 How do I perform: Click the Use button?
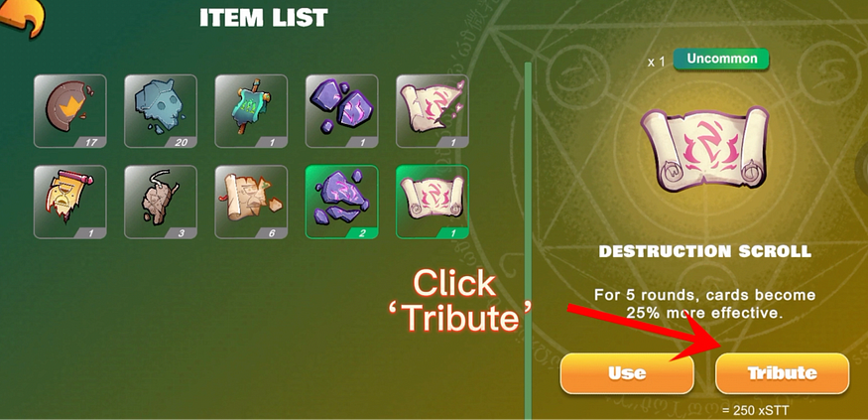[627, 373]
